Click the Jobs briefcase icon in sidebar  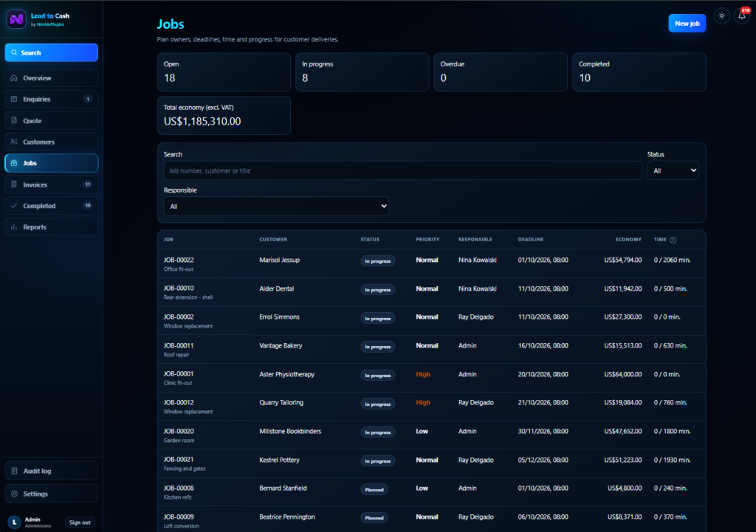[14, 163]
